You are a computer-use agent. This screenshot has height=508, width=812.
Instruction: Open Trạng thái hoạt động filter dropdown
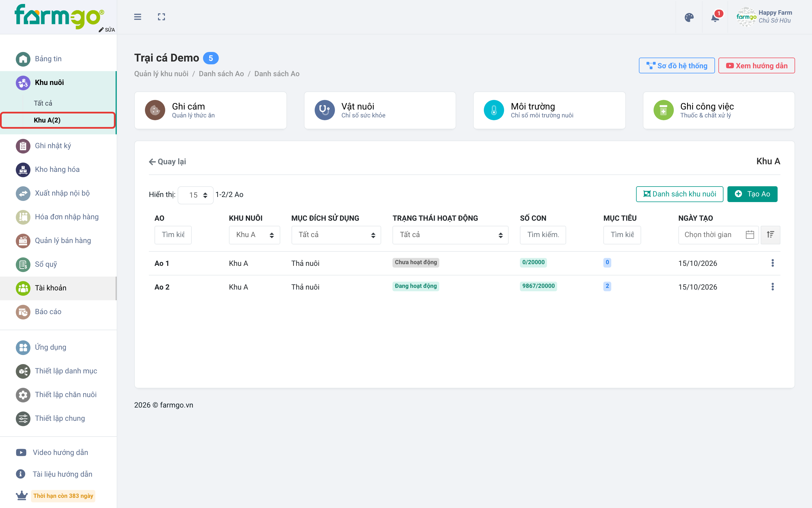coord(450,235)
